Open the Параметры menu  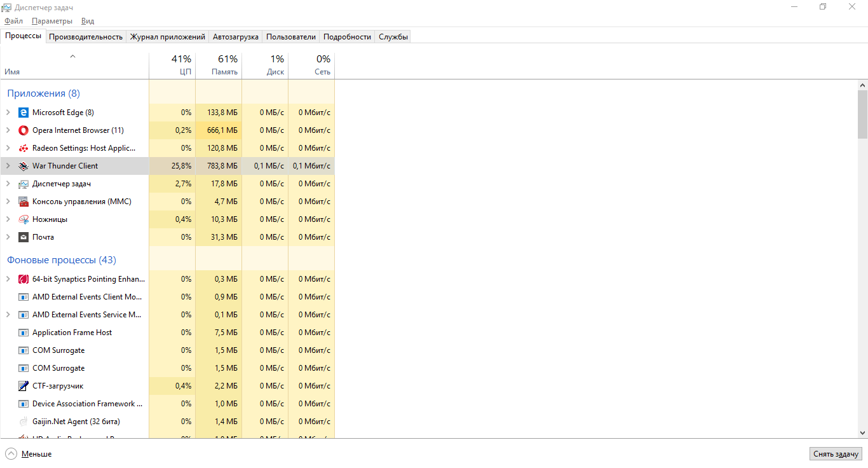tap(52, 21)
